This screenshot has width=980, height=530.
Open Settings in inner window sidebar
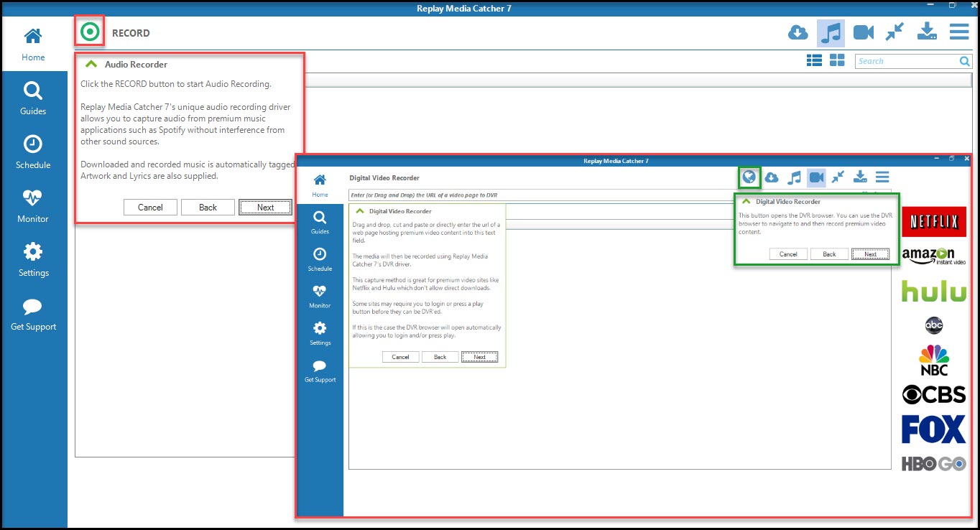[320, 334]
